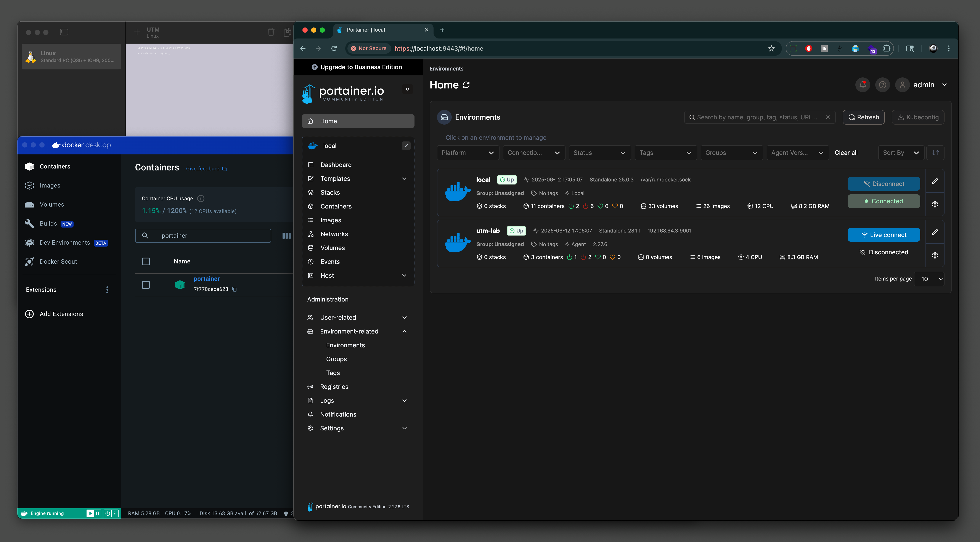Screen dimensions: 980x542
Task: Reload the browser page
Action: (334, 48)
